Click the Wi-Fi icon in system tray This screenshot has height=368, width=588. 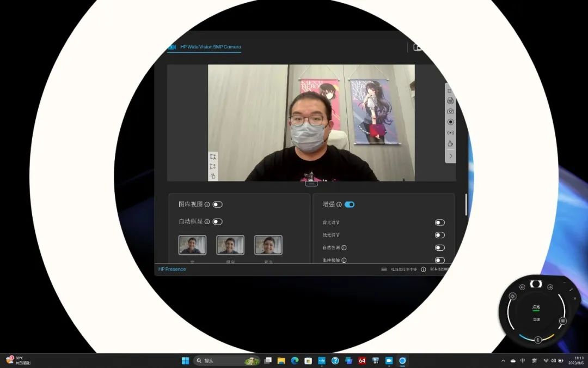[x=546, y=361]
